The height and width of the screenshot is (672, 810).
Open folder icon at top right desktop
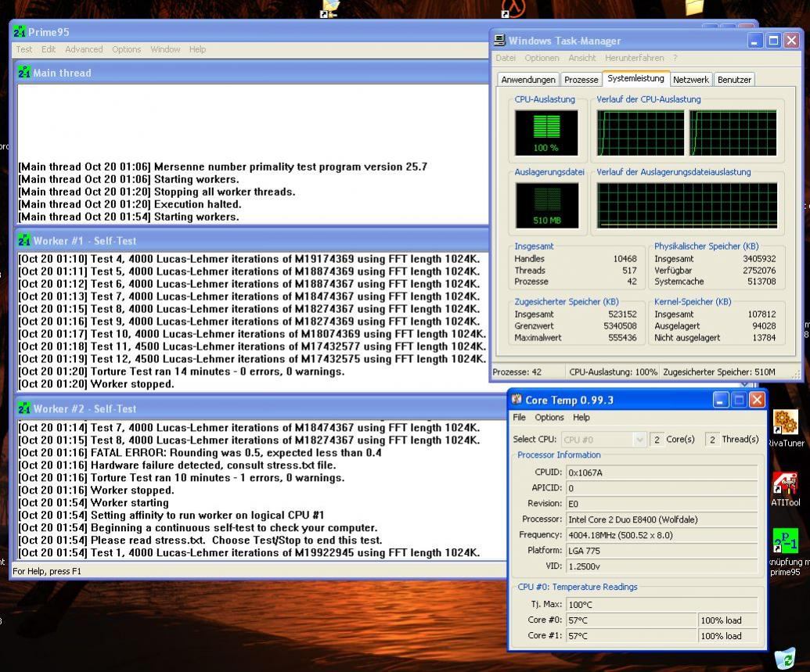coord(695,7)
